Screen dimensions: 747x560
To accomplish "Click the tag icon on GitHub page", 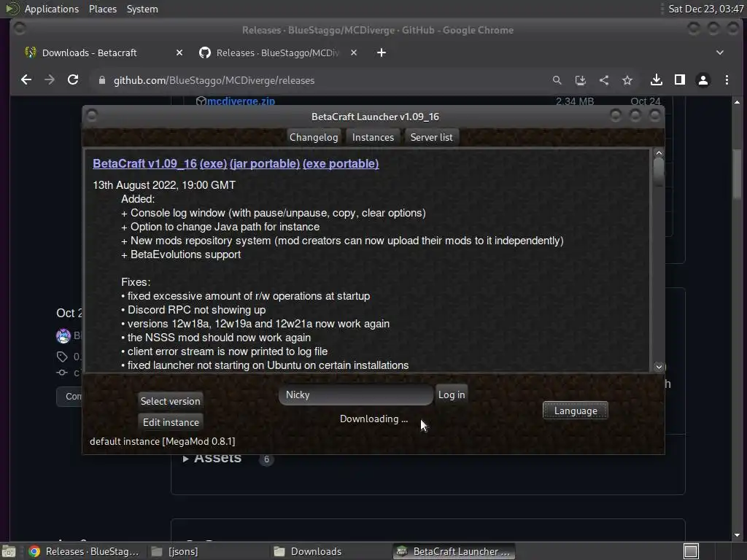I will [62, 356].
